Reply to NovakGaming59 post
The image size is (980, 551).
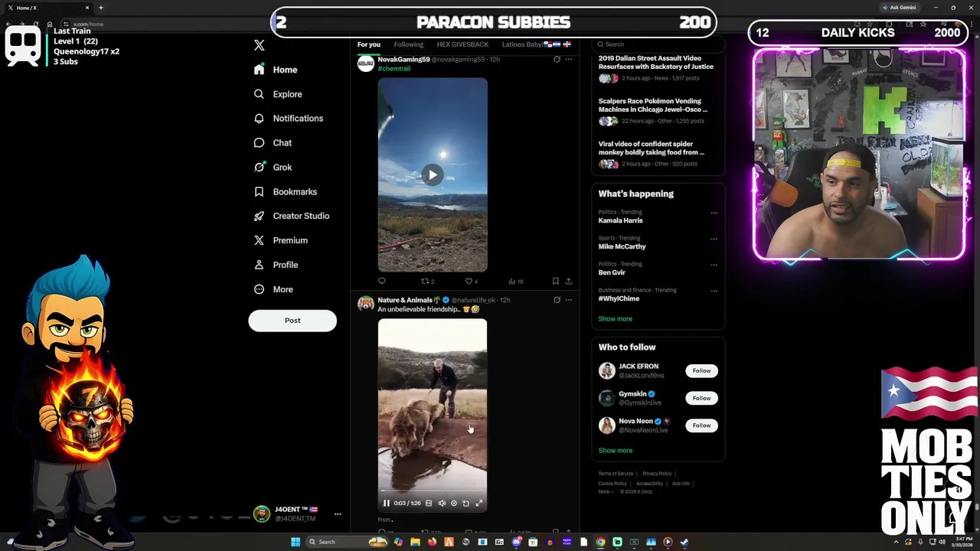(x=382, y=282)
